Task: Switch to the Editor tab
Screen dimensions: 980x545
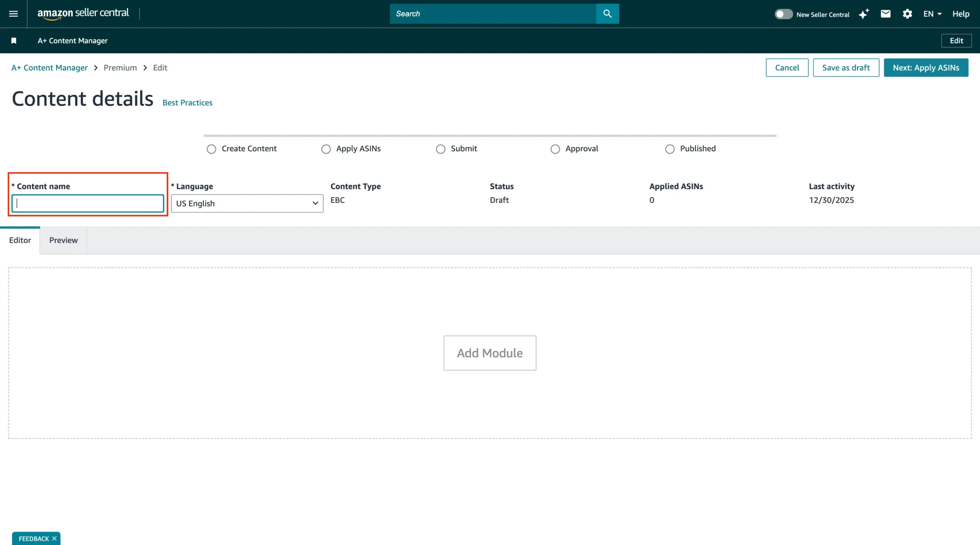Action: click(20, 240)
